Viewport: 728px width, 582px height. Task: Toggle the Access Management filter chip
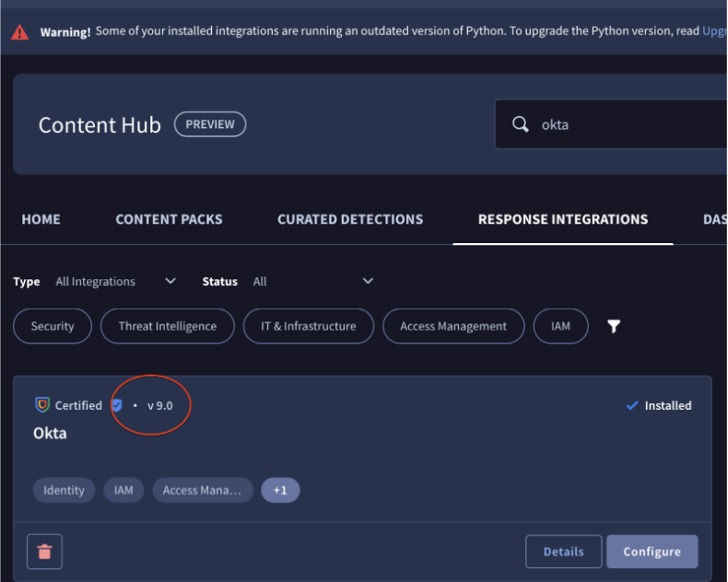[453, 326]
